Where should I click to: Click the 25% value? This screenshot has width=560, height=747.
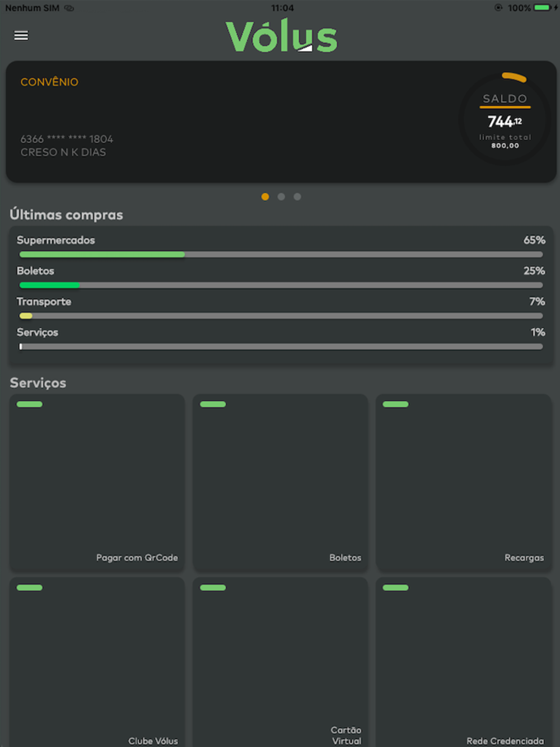(x=534, y=270)
